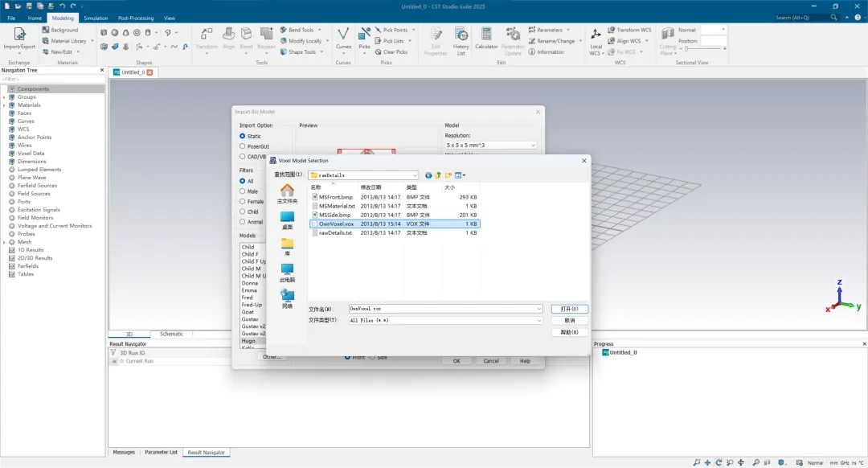Create a brick shape
The height and width of the screenshot is (468, 868).
[104, 33]
